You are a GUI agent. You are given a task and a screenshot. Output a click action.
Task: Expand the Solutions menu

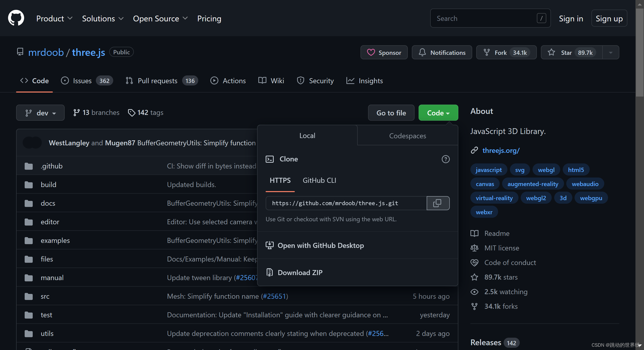103,18
